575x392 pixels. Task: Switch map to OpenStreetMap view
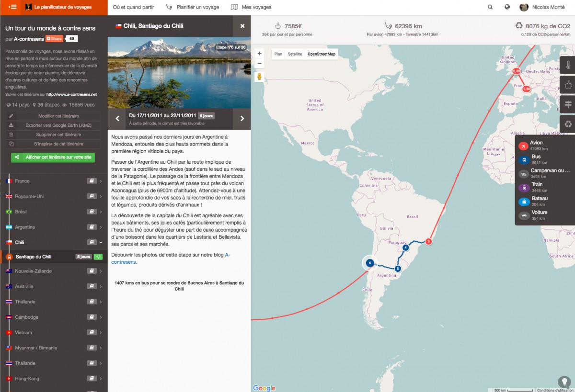click(322, 54)
